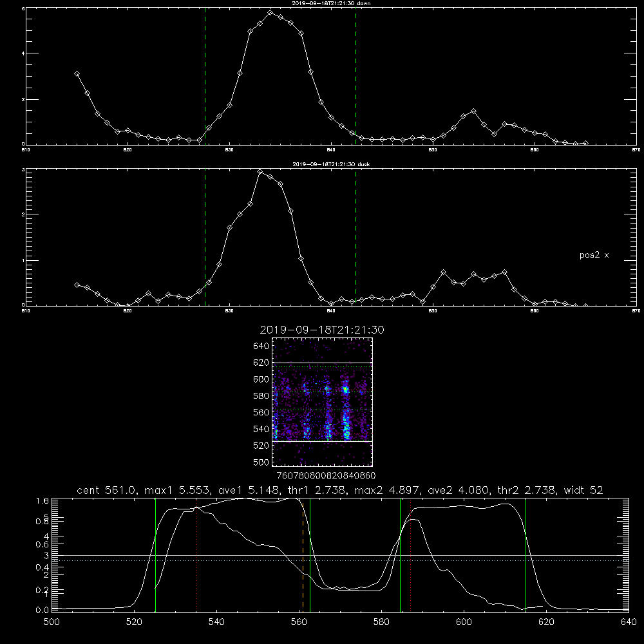Click the red dotted line near 587 in bottom plot
Image resolution: width=644 pixels, height=644 pixels.
pos(411,554)
